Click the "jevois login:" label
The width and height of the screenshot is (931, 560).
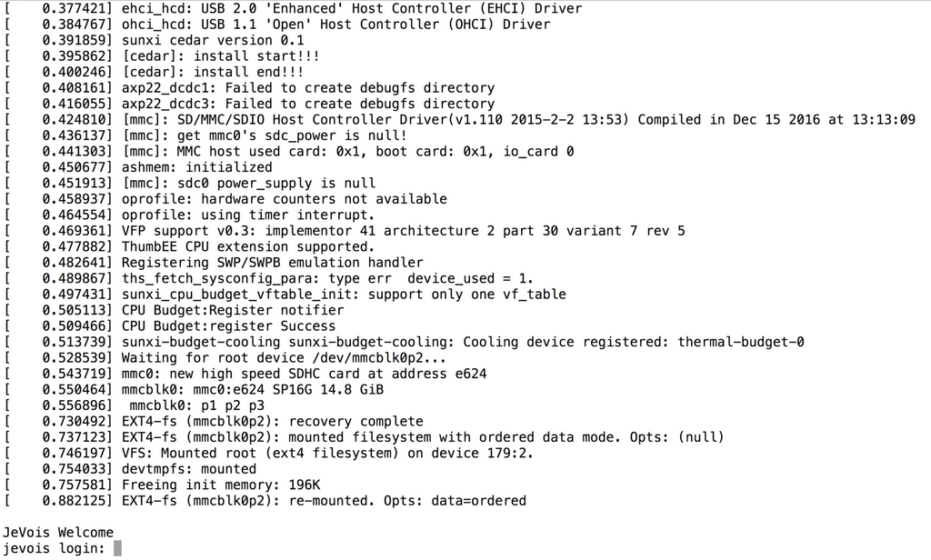[x=54, y=548]
